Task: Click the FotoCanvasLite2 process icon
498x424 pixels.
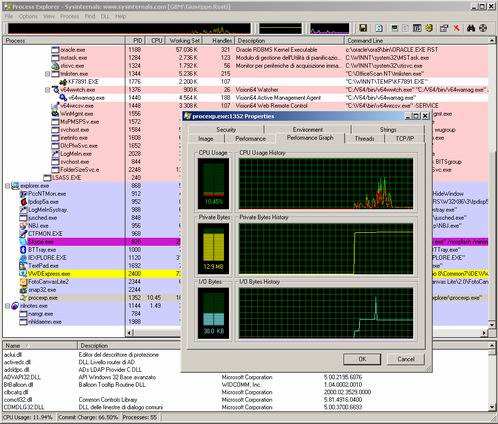Action: [x=23, y=282]
